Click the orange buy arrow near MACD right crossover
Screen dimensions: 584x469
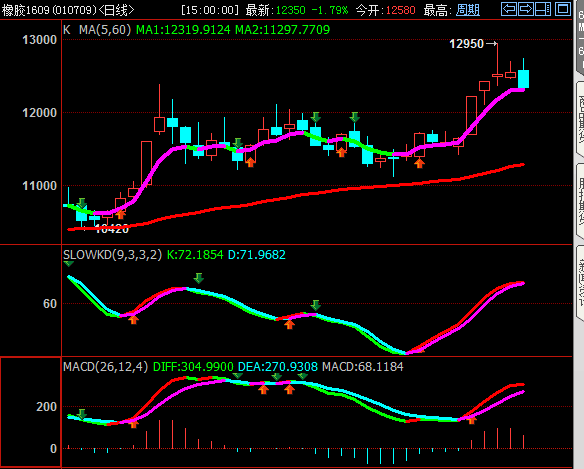(x=472, y=420)
